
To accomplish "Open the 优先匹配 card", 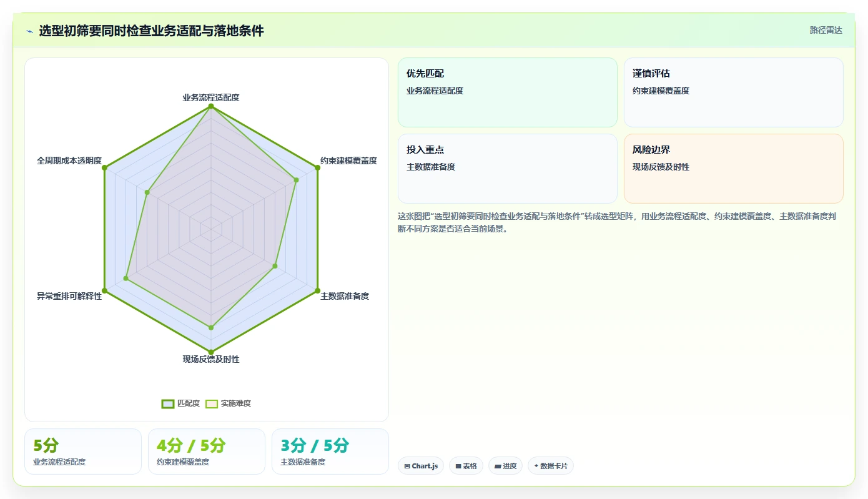I will (x=508, y=92).
